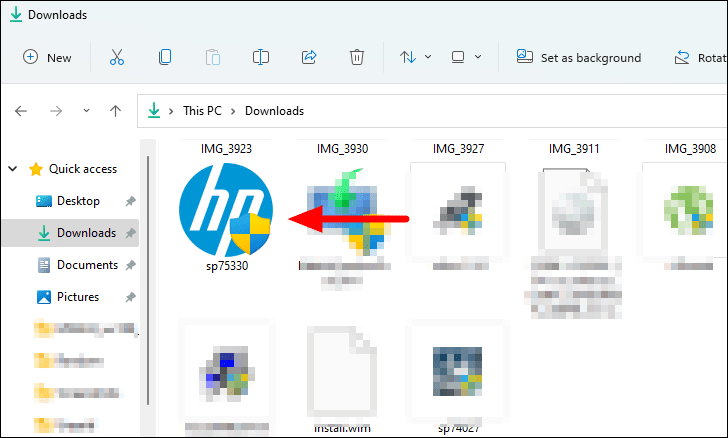
Task: Collapse the Quick access tree section
Action: click(x=13, y=169)
